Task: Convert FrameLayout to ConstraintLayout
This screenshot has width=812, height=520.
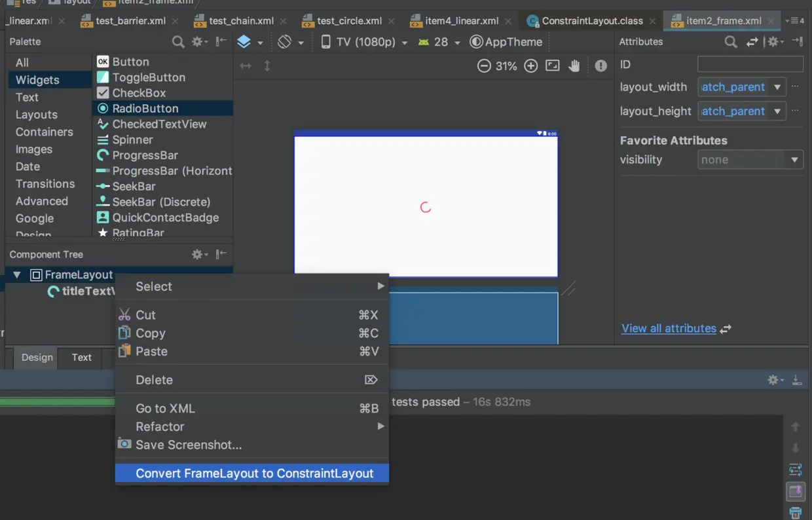Action: tap(252, 474)
